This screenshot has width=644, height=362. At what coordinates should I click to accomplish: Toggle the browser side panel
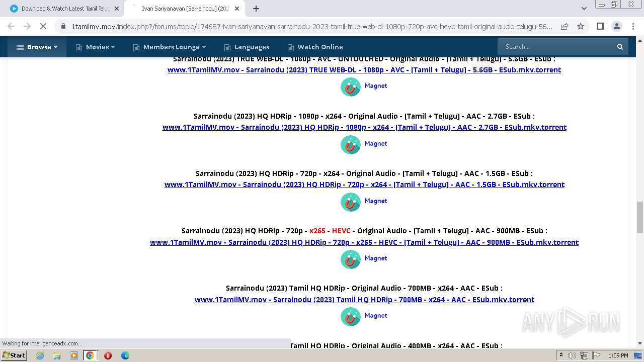tap(600, 26)
